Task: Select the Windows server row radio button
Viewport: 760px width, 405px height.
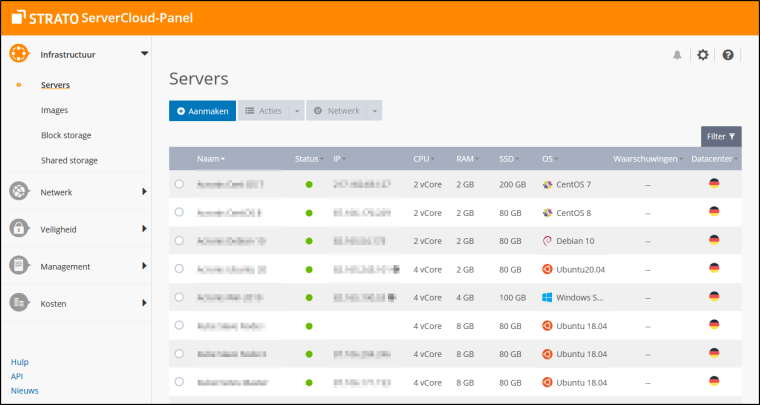Action: (179, 297)
